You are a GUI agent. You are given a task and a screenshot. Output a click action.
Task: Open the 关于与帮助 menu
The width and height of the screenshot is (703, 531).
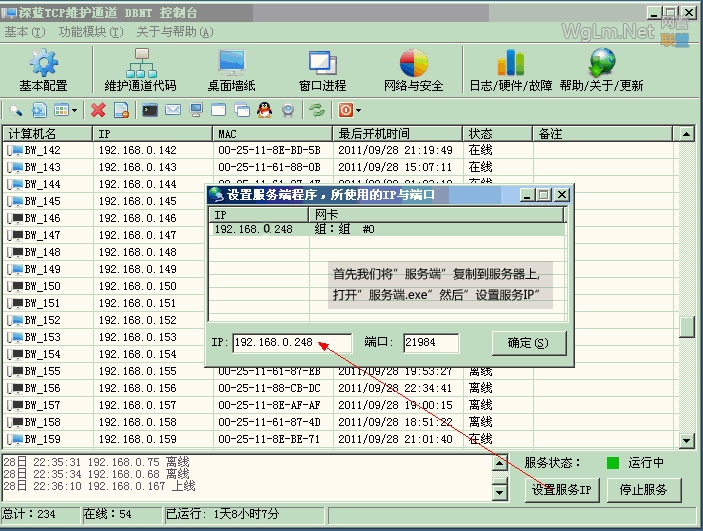(x=175, y=32)
